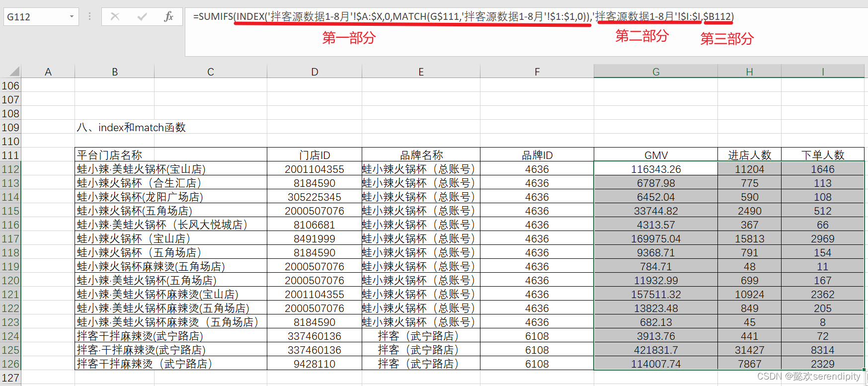Click cell '蛙小辣火锅杯(龙阳广场店)'
Image resolution: width=868 pixels, height=386 pixels.
pyautogui.click(x=171, y=197)
